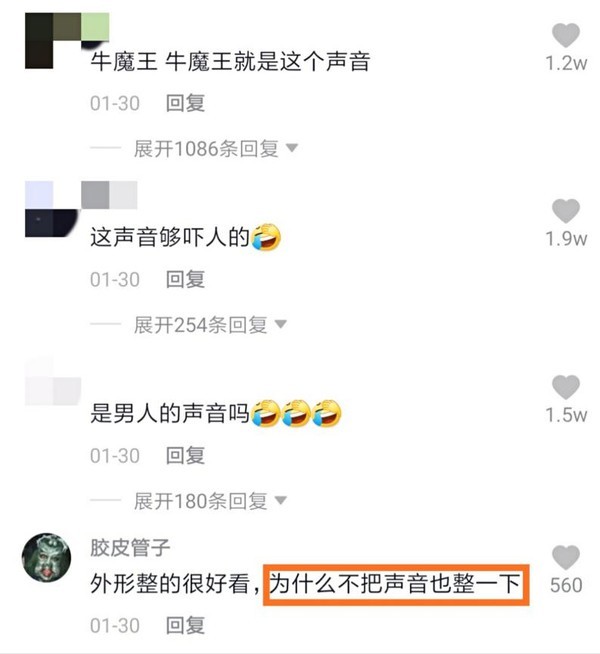Reply to the 牛魔王 comment via 回复
Screen dimensions: 600x654
[185, 103]
